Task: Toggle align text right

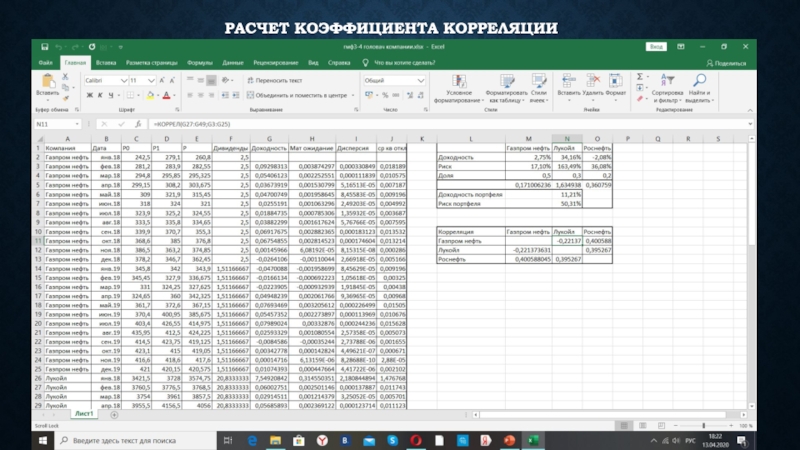Action: click(x=211, y=95)
